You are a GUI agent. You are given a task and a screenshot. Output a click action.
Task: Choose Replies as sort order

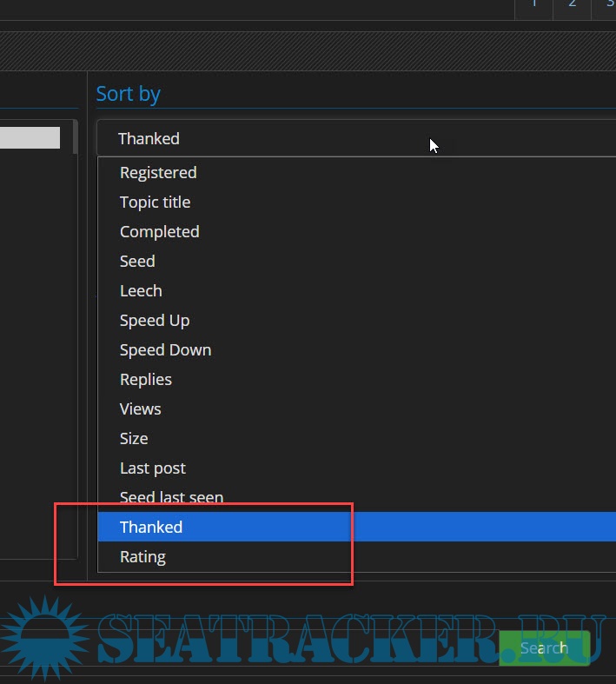pos(146,380)
